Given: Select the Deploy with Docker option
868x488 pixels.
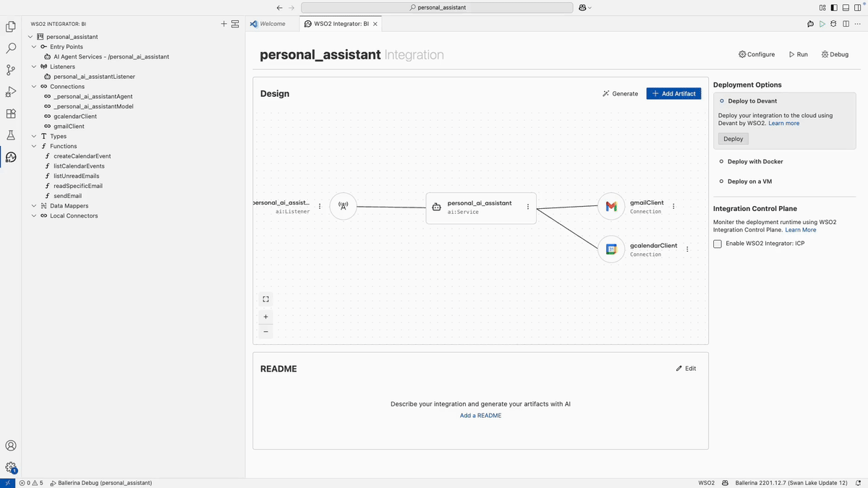Looking at the screenshot, I should (x=755, y=162).
